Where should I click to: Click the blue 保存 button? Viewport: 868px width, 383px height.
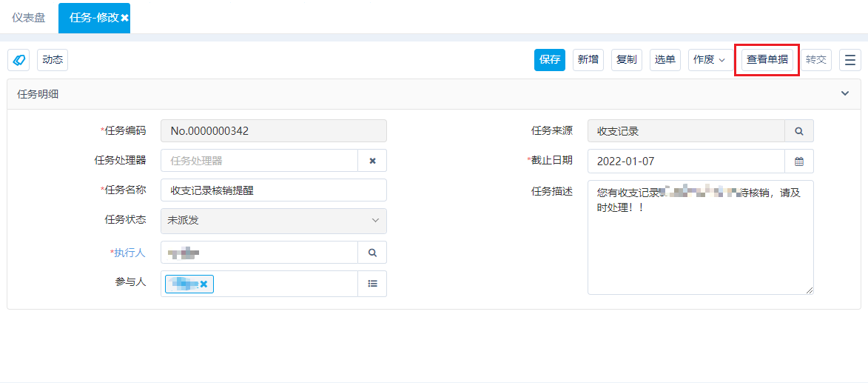coord(550,60)
